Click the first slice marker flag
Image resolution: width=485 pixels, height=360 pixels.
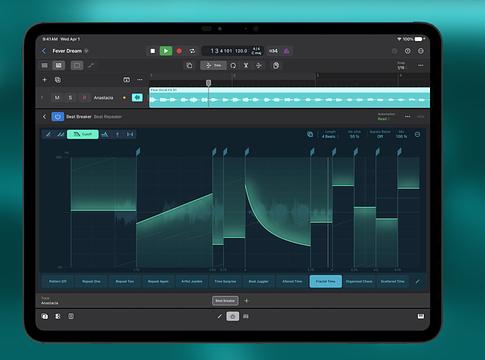[138, 152]
